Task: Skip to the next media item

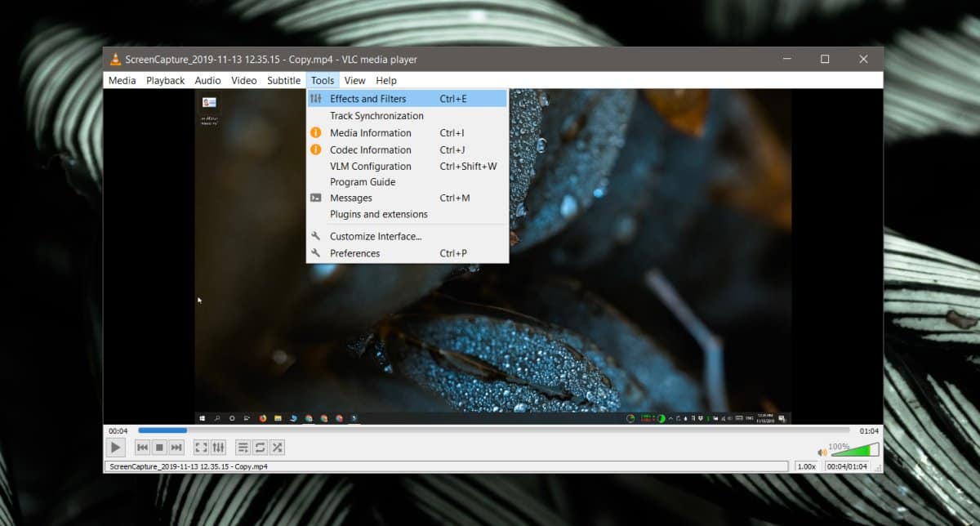Action: click(176, 447)
